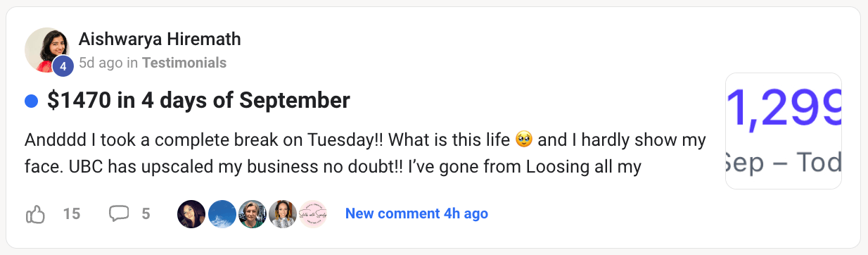Image resolution: width=868 pixels, height=255 pixels.
Task: Open post "$1470 in 4 days of September"
Action: click(198, 101)
